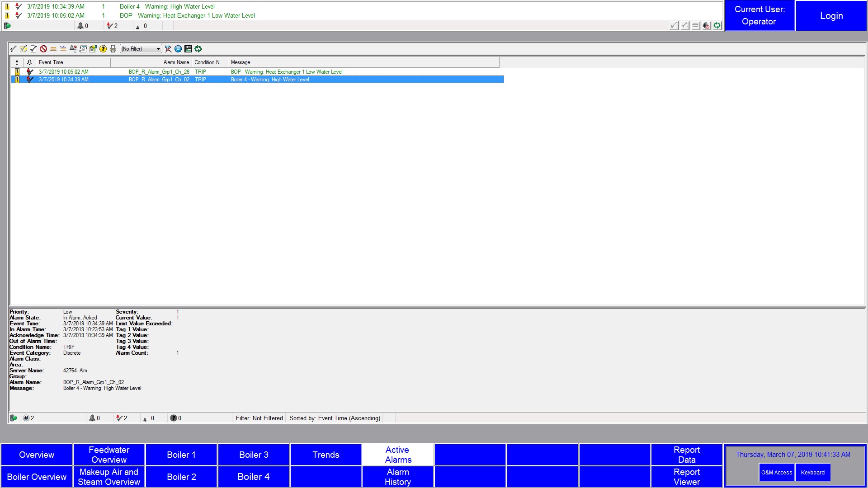Click the red suppress alarm icon
Image resolution: width=868 pixels, height=488 pixels.
coord(43,49)
